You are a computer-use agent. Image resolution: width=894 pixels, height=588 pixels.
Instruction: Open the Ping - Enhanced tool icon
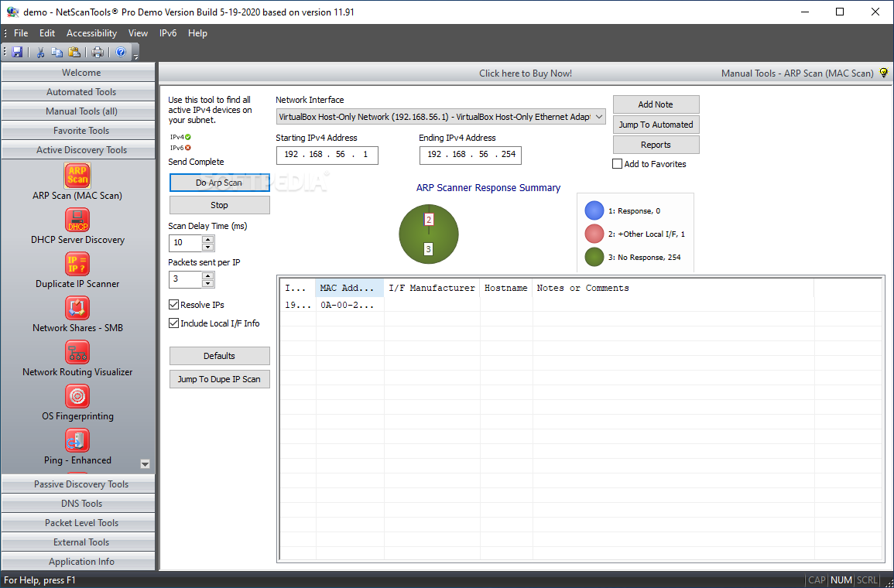click(x=77, y=440)
